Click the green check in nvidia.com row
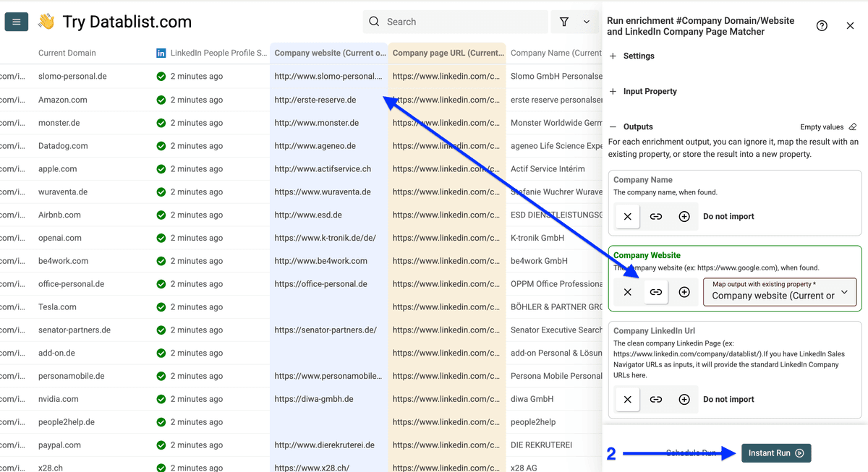The height and width of the screenshot is (472, 868). tap(161, 399)
